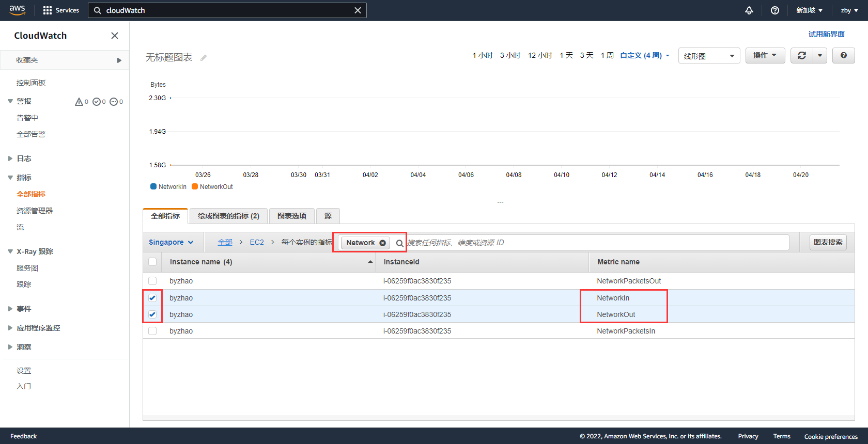Sort by Instance name arrow
868x444 pixels.
(370, 262)
